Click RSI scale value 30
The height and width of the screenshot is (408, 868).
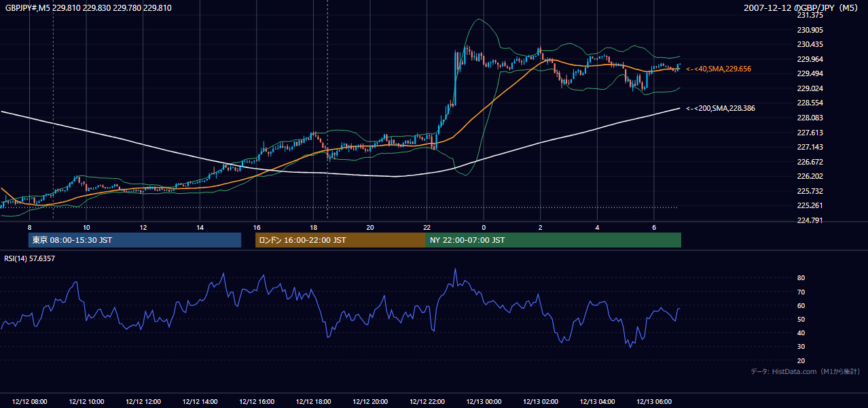pos(801,347)
